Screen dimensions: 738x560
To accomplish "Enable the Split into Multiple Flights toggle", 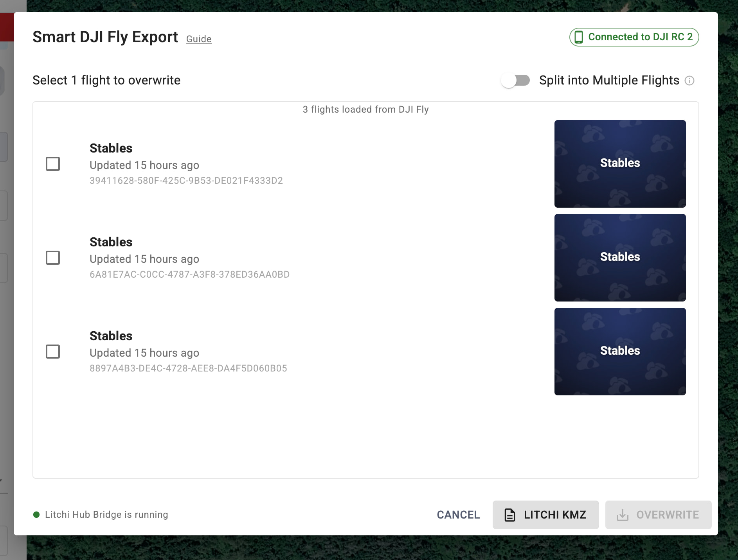I will [x=515, y=81].
